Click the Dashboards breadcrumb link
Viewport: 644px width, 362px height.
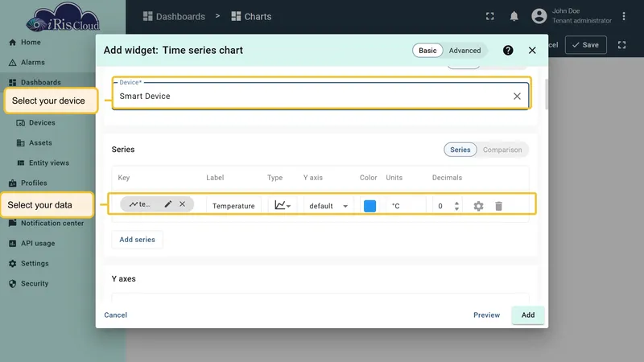click(x=180, y=16)
